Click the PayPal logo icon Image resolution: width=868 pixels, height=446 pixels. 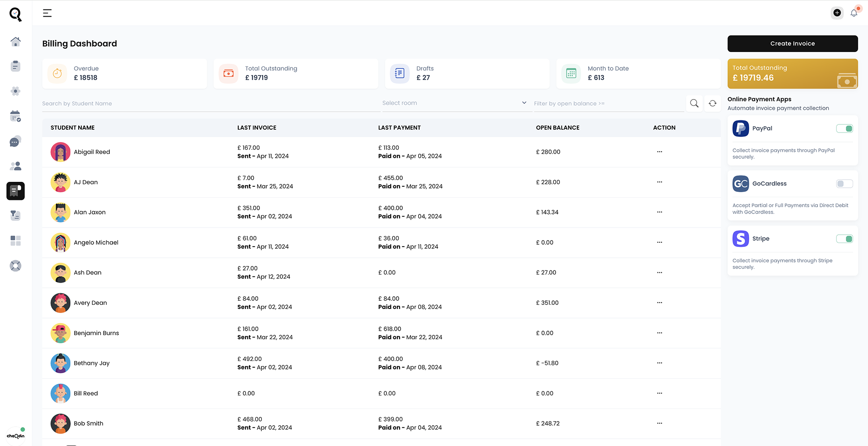(x=741, y=128)
